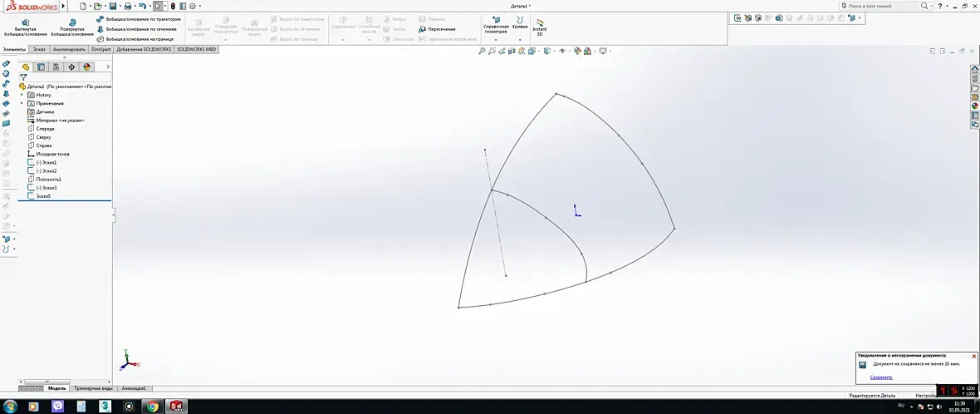980x414 pixels.
Task: Open the DisplayManager color ball tab
Action: click(x=87, y=67)
